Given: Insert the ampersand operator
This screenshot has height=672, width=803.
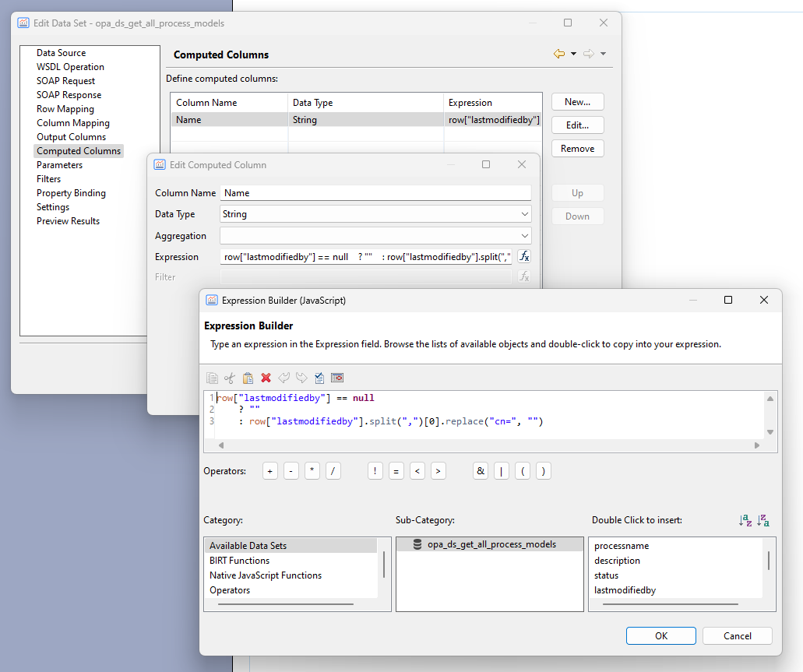Looking at the screenshot, I should [481, 471].
